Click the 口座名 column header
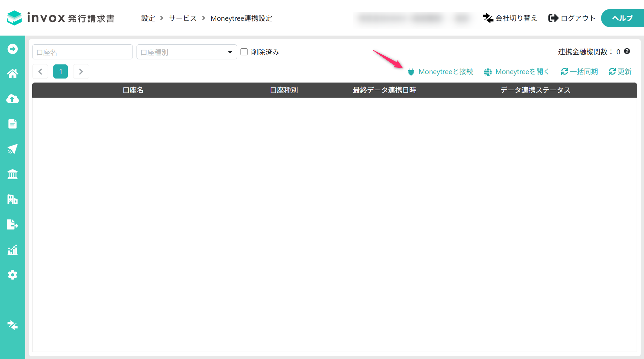 (133, 90)
